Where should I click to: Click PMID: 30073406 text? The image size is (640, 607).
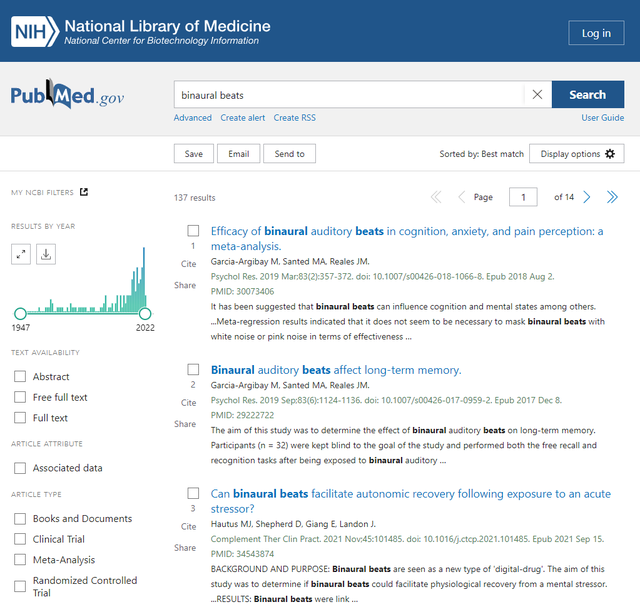(x=242, y=291)
